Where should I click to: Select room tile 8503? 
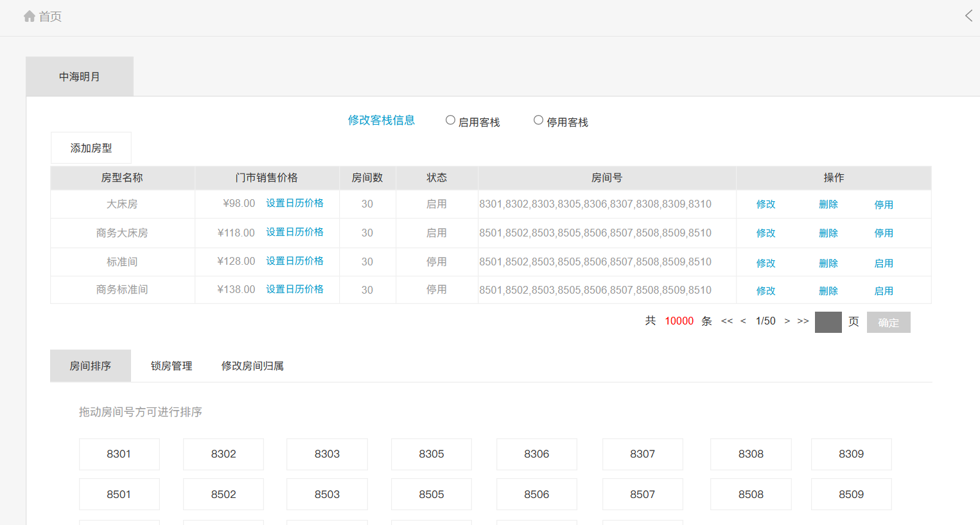(x=327, y=494)
